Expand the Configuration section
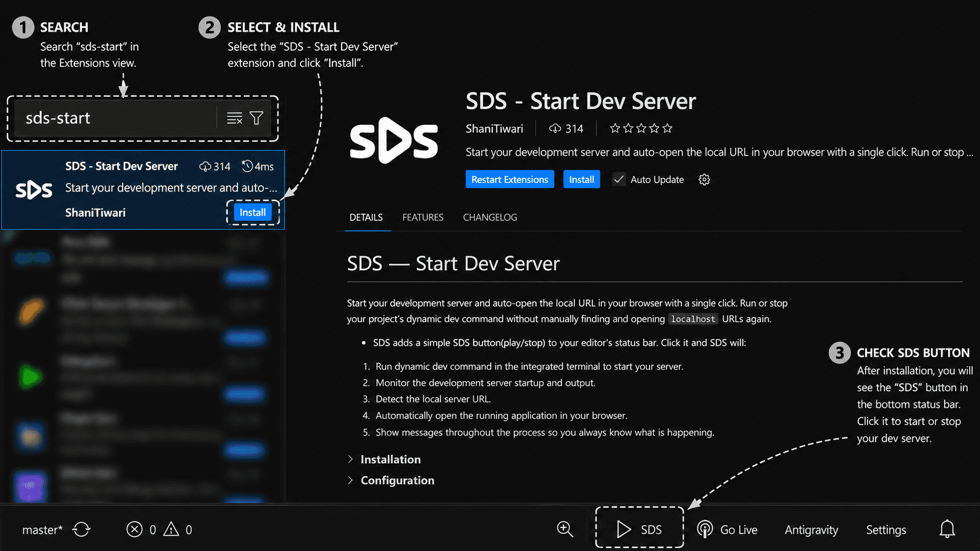This screenshot has height=551, width=980. pos(391,481)
